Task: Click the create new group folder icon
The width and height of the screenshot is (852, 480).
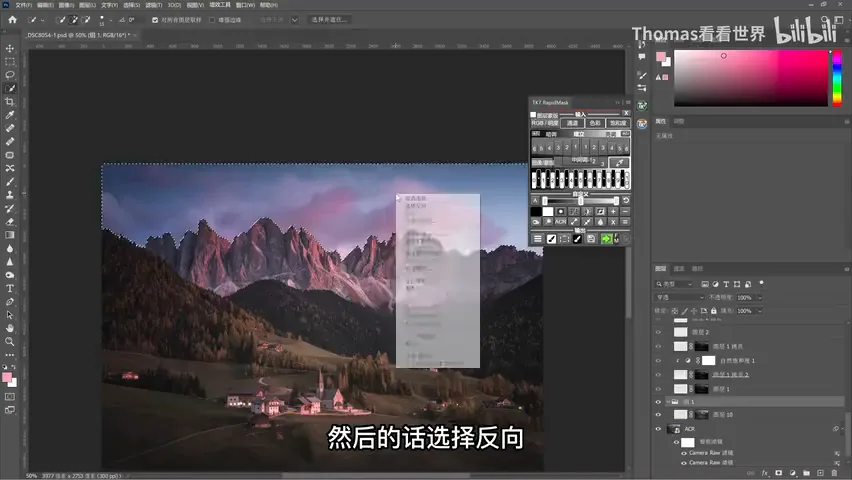Action: click(x=806, y=473)
